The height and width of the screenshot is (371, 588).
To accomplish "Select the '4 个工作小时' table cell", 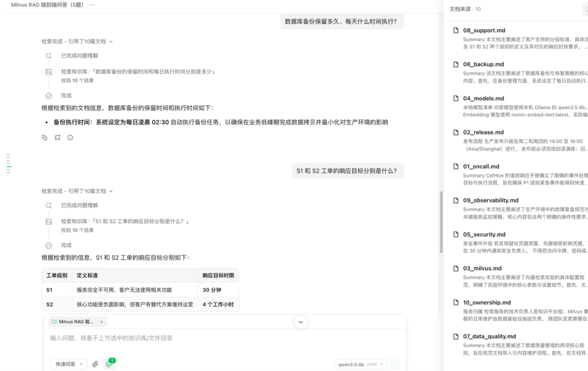I will [x=218, y=305].
